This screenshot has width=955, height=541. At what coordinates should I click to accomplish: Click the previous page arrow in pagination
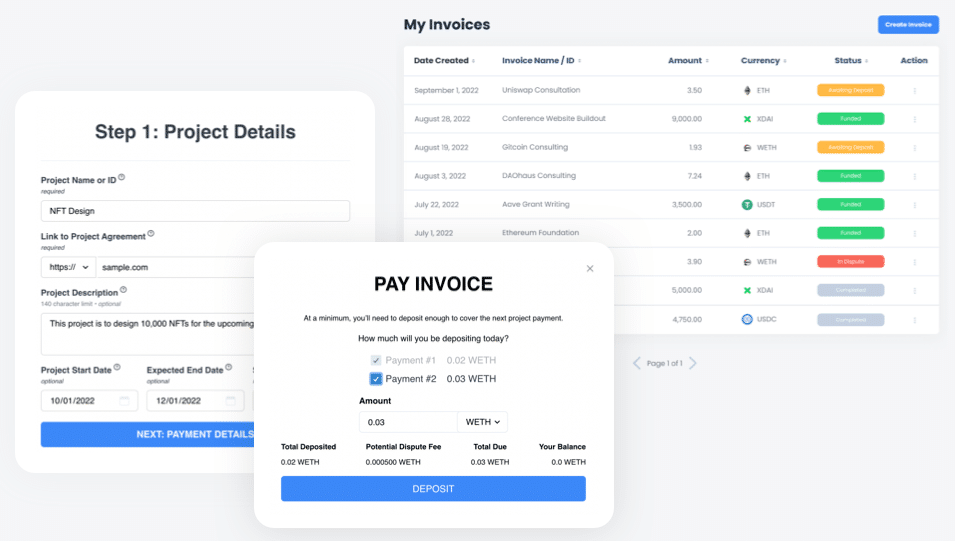click(x=636, y=363)
